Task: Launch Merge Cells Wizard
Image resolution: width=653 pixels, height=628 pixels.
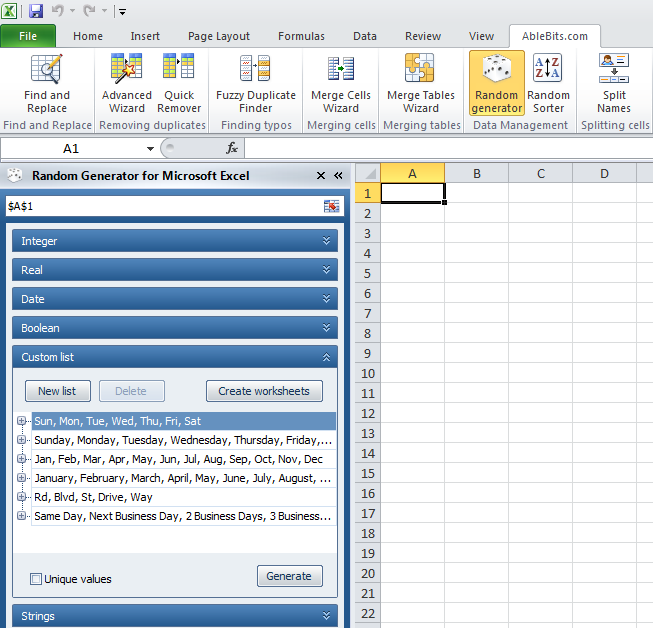Action: click(x=341, y=84)
